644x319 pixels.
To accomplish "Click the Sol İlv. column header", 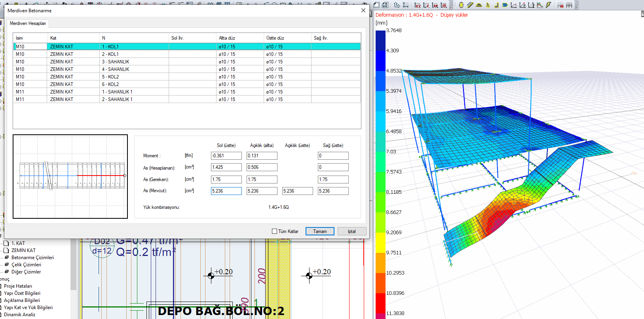I will (192, 38).
